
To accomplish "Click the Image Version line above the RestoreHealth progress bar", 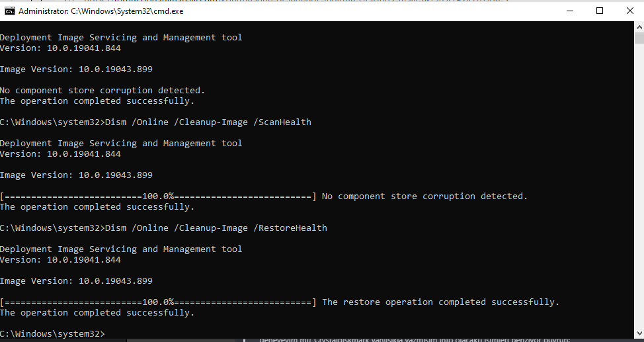I will 76,281.
